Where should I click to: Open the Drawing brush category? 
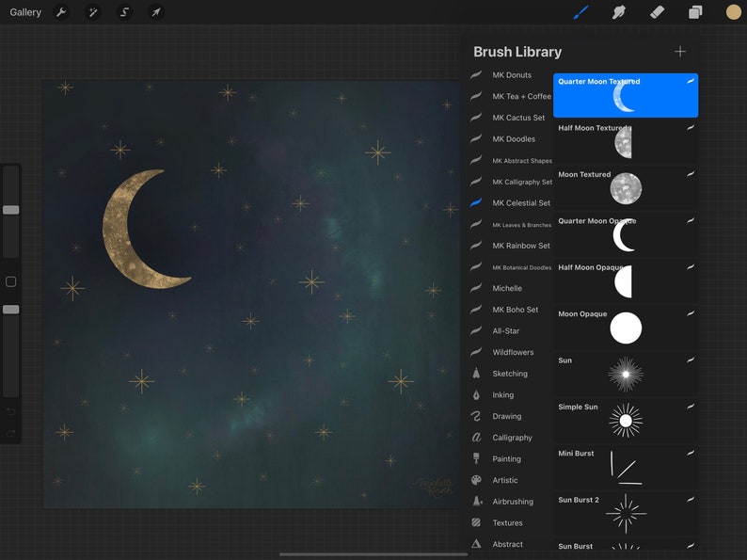[x=511, y=417]
